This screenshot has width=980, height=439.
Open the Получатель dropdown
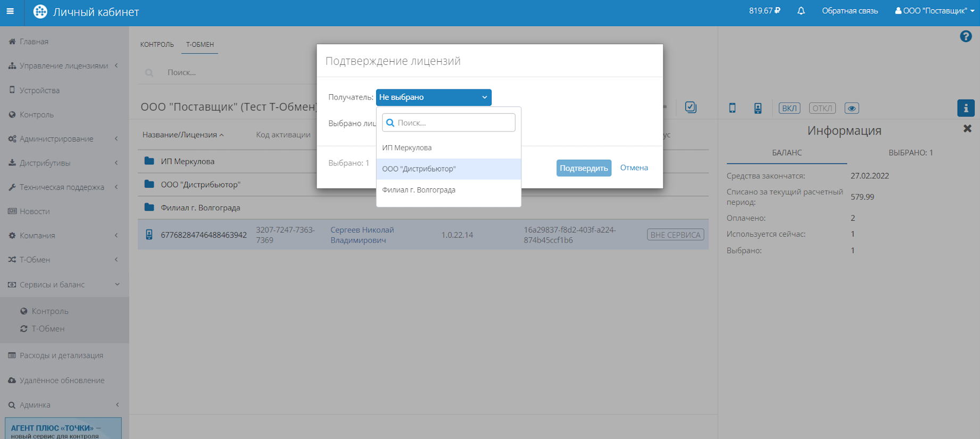pos(433,97)
